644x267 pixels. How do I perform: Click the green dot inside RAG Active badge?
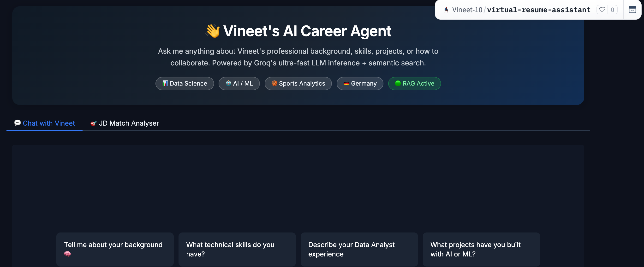pos(398,83)
